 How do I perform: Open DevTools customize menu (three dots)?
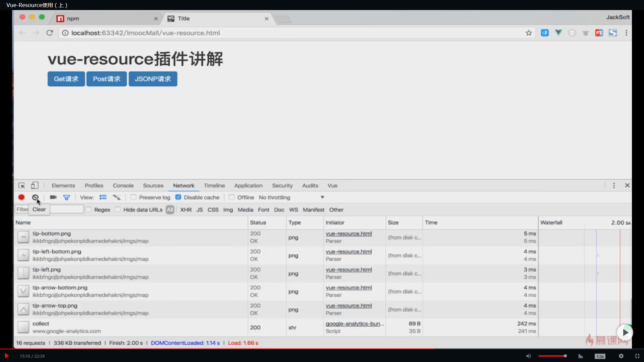(x=614, y=185)
